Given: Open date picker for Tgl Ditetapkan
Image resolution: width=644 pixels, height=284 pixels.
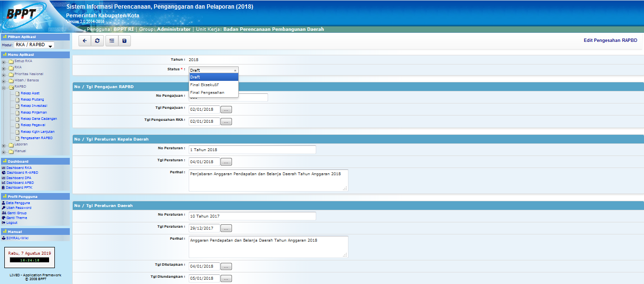Looking at the screenshot, I should coord(226,266).
